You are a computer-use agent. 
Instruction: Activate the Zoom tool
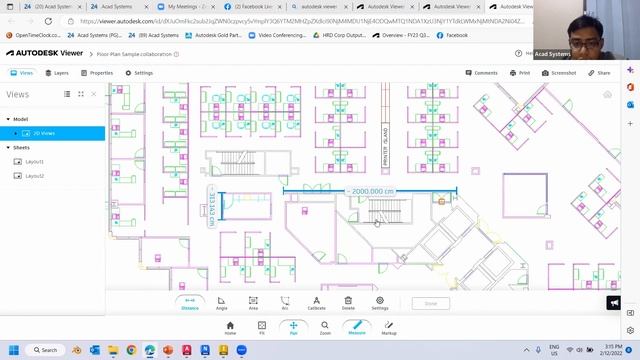[325, 328]
